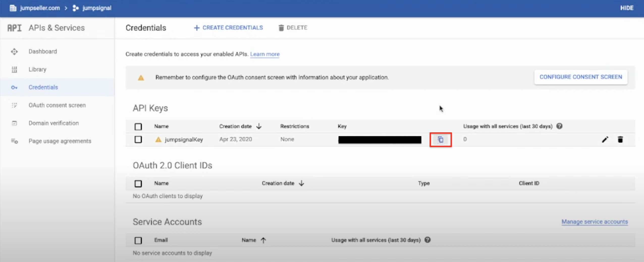Click 'No service accounts to display' text
This screenshot has height=262, width=644.
point(172,253)
